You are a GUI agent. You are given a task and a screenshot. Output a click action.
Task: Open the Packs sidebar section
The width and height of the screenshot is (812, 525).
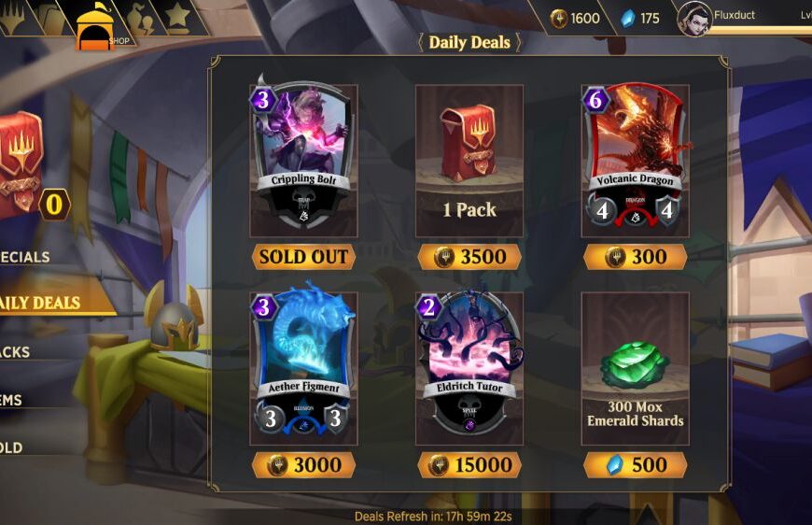coord(16,352)
